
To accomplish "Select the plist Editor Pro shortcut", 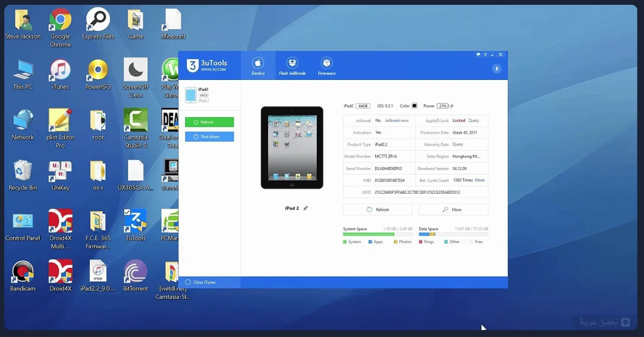I will pos(60,129).
